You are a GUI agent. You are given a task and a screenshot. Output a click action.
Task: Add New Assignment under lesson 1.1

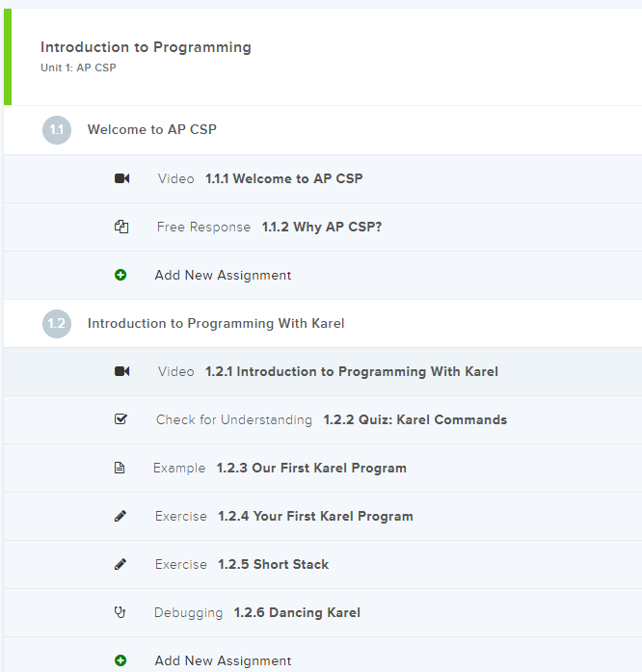point(223,275)
